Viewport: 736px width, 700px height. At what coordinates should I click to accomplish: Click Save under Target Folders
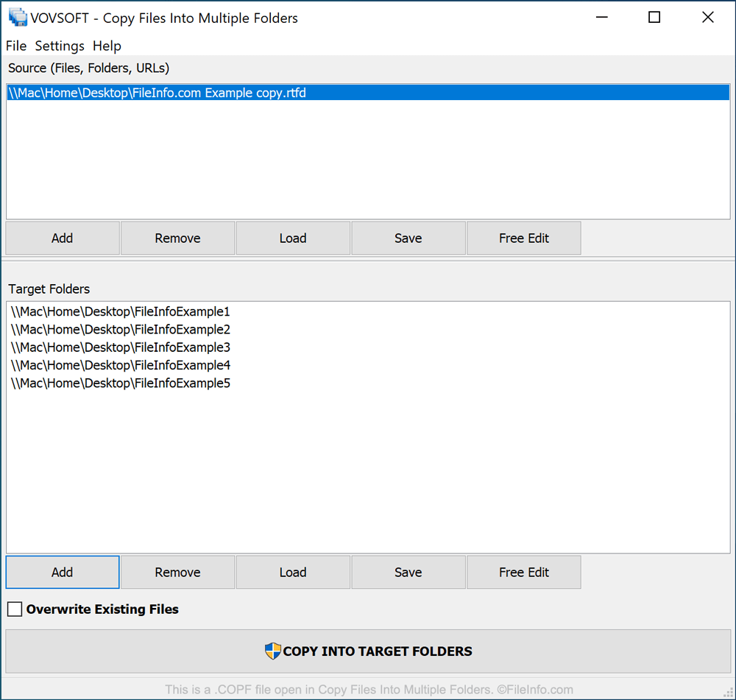pyautogui.click(x=408, y=572)
